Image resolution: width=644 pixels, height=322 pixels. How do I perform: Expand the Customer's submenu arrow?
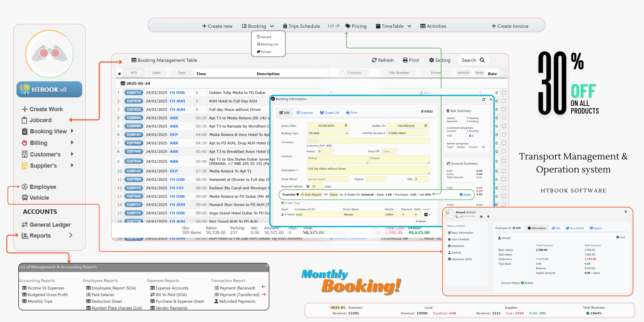pos(72,154)
